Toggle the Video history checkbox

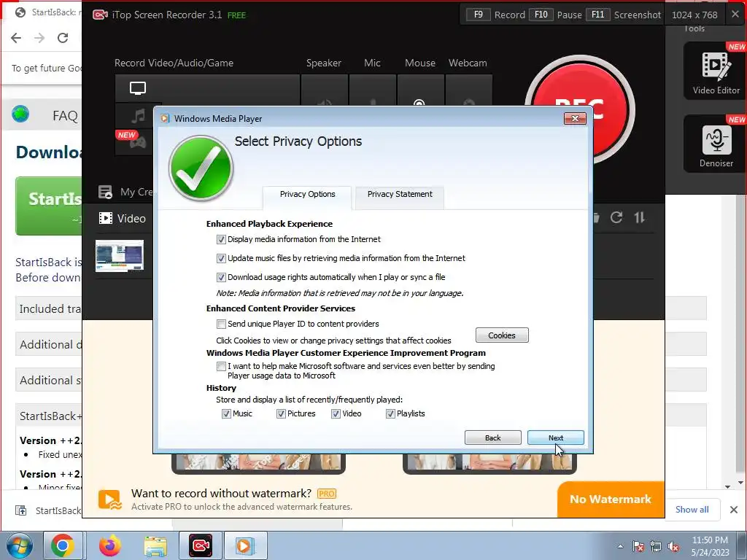[336, 414]
